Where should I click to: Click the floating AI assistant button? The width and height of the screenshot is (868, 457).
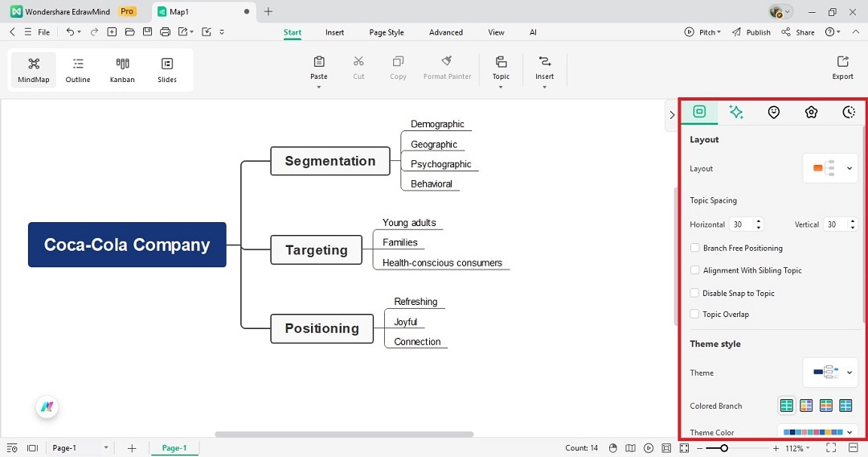pos(47,407)
